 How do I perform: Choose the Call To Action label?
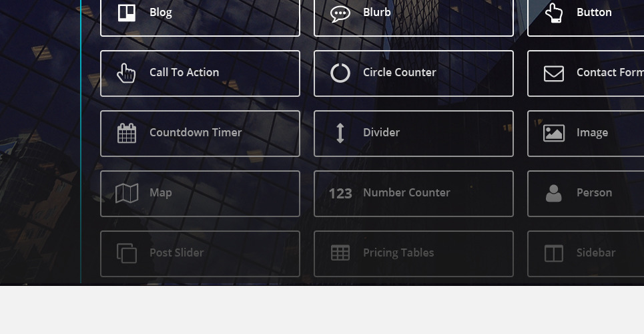(x=184, y=72)
